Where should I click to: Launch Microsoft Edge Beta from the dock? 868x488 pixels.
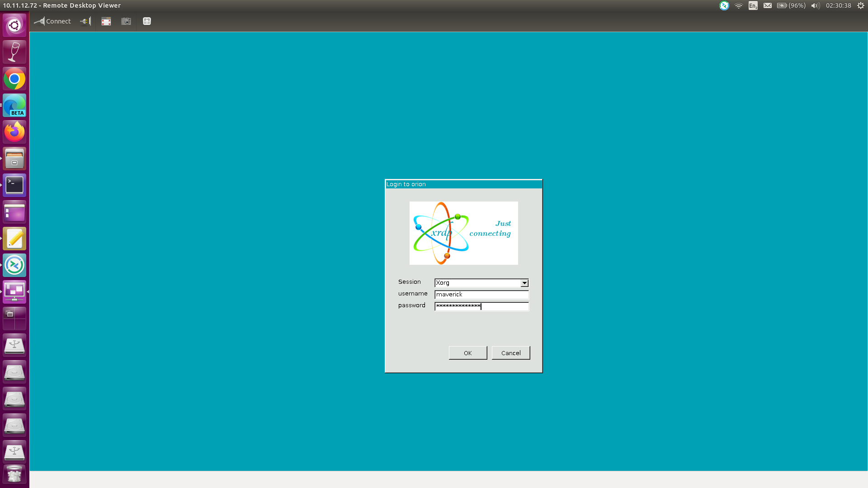(x=14, y=105)
